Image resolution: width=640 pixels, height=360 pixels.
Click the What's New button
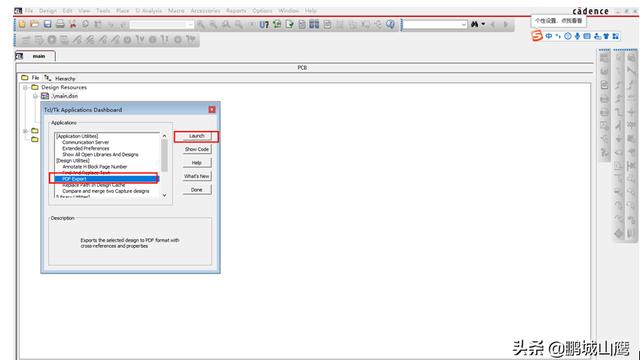click(x=197, y=176)
